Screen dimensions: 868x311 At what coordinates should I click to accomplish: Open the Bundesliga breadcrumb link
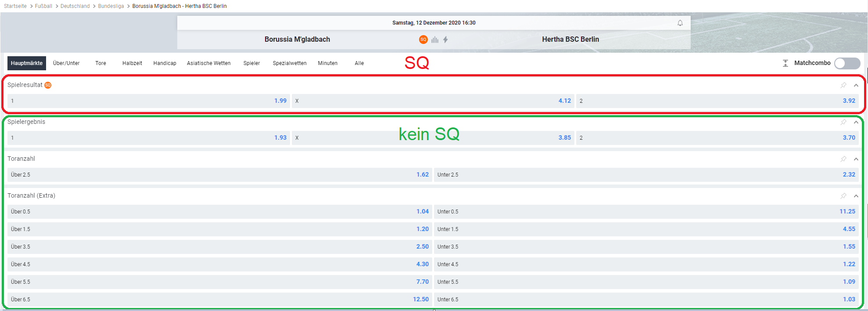pos(111,6)
